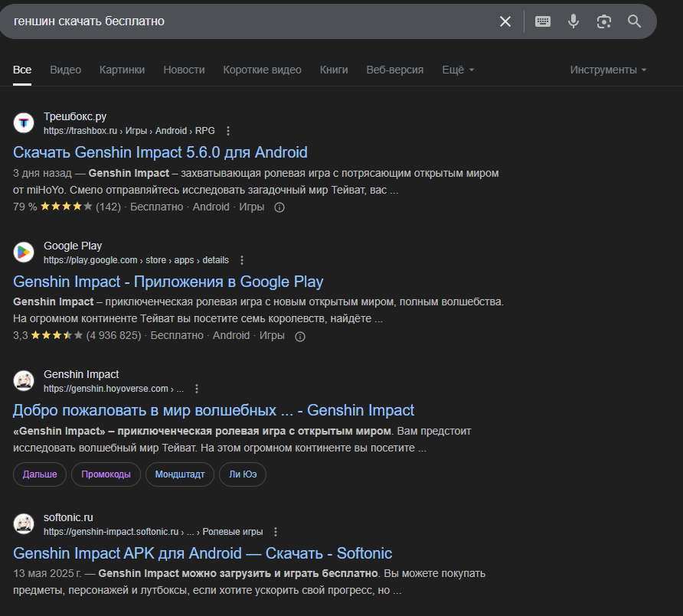
Task: Click the 'https://trashbox.ru' breadcrumb URL
Action: 80,131
